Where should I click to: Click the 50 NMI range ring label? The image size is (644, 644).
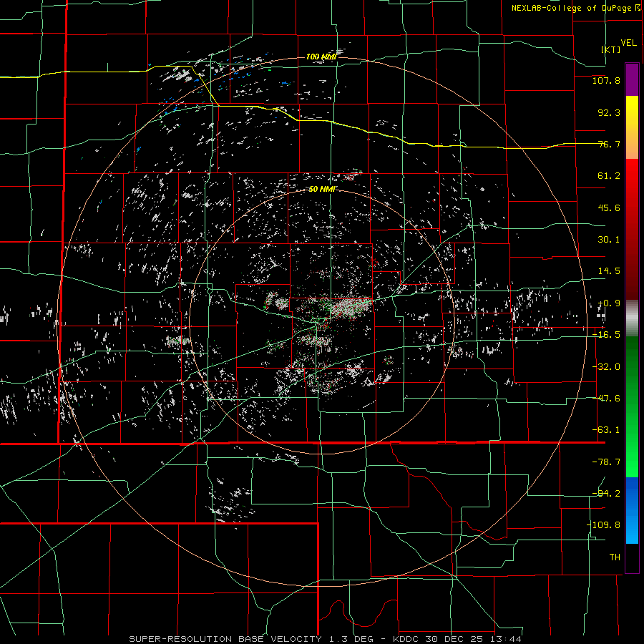(x=322, y=189)
